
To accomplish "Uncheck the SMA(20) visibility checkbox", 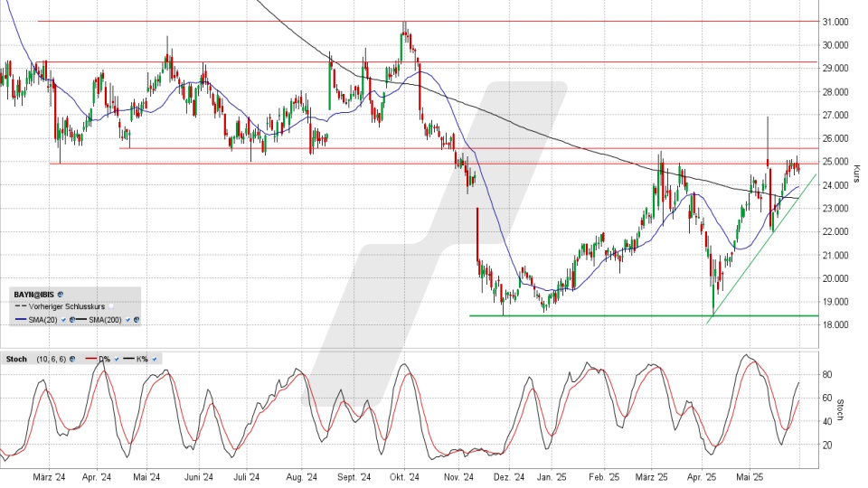I will [63, 320].
